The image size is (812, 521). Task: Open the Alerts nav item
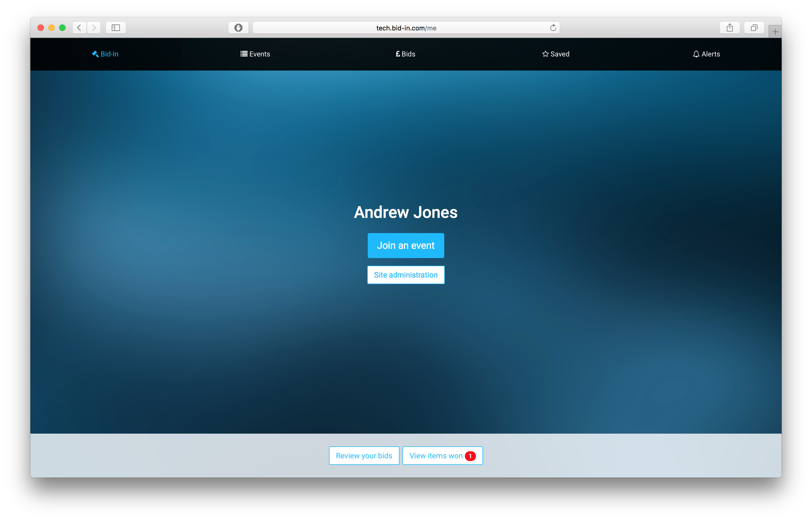tap(706, 54)
